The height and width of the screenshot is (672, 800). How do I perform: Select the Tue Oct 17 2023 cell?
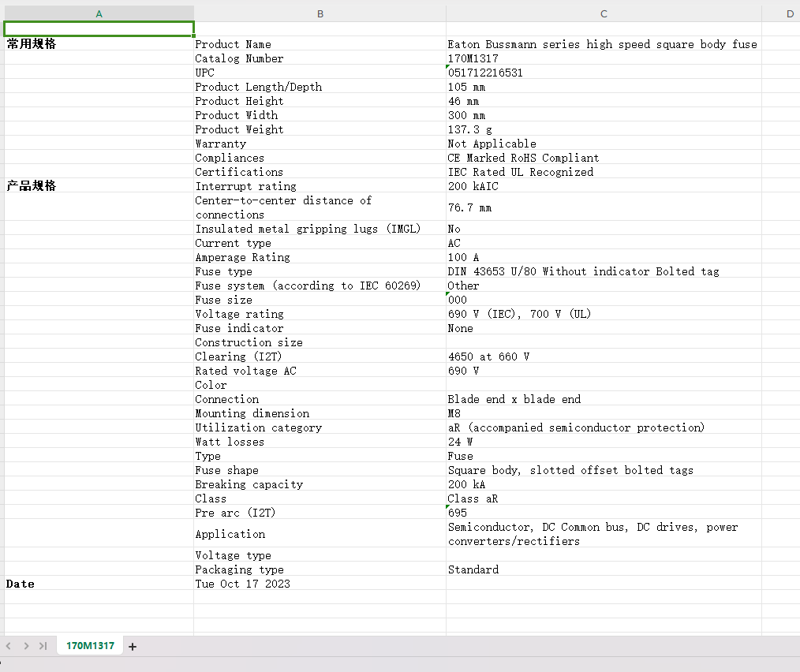pos(320,583)
